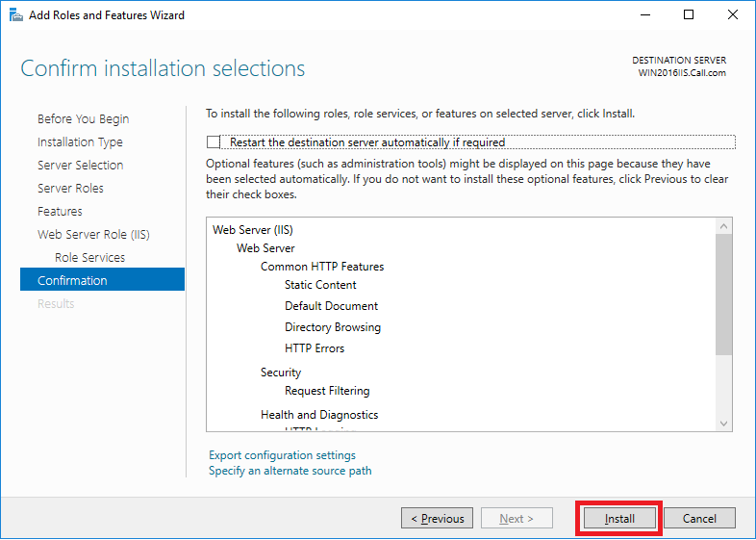Select the Confirmation step
The image size is (756, 540).
(x=102, y=279)
